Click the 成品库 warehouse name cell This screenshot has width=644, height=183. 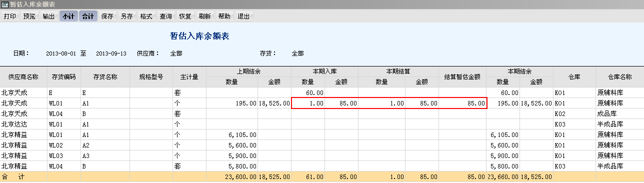pyautogui.click(x=620, y=113)
